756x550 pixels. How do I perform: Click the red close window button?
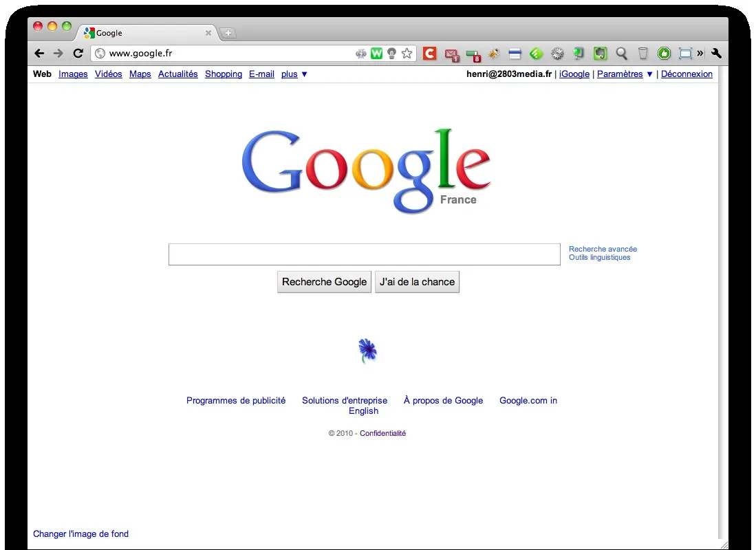(38, 26)
